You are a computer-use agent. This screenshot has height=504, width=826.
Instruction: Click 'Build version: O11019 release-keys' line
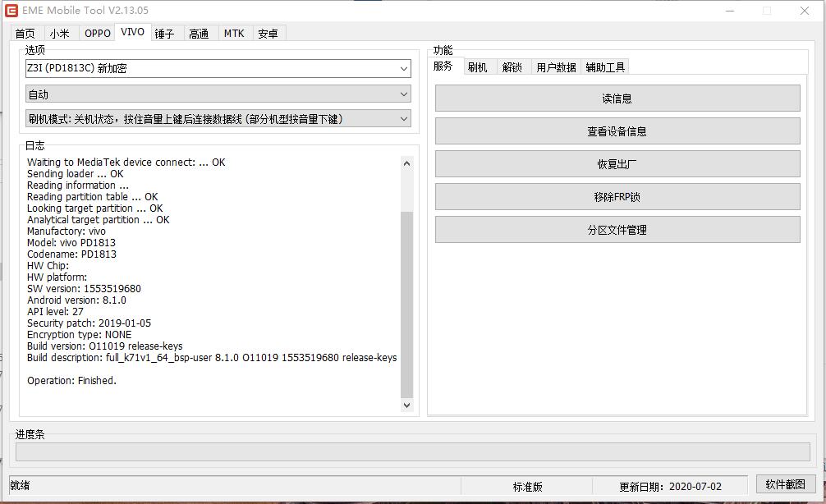[105, 346]
